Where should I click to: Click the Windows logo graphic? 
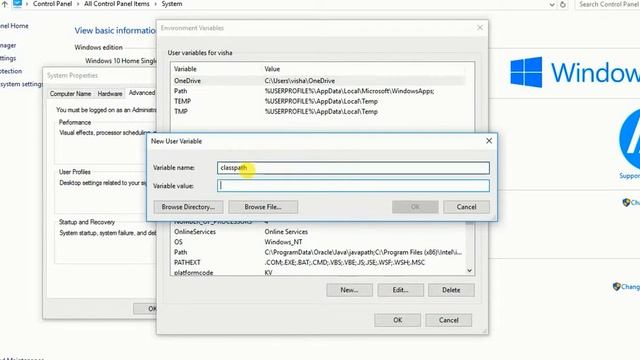coord(526,72)
